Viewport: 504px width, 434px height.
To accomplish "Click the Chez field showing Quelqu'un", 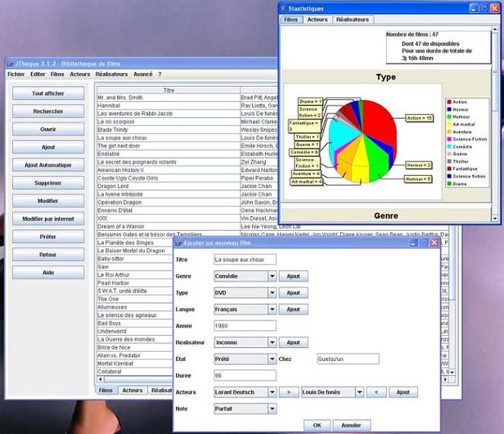I will tap(348, 359).
